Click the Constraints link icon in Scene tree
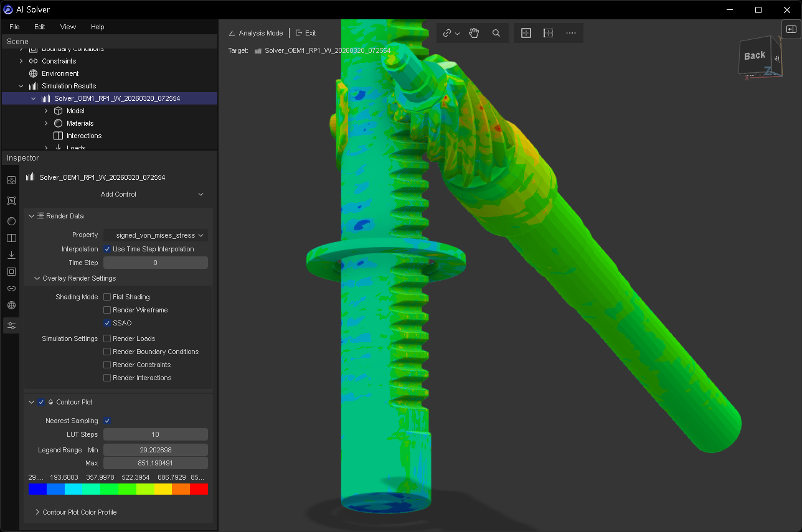 pyautogui.click(x=34, y=61)
